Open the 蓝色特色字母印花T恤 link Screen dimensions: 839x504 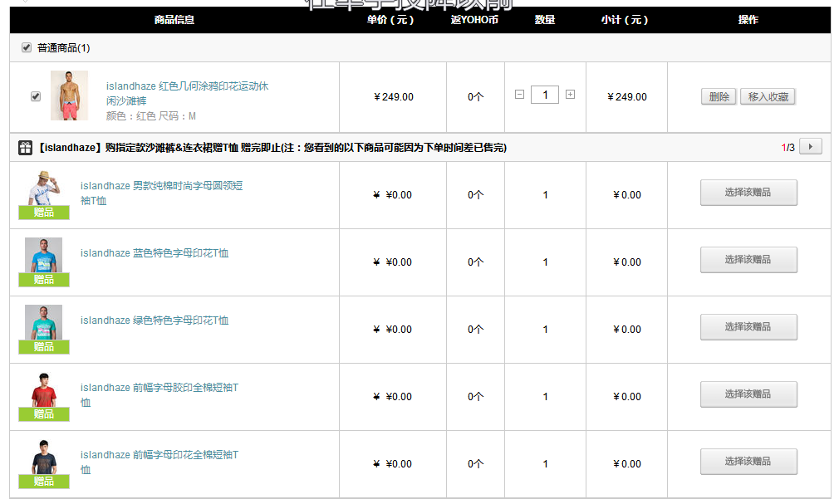(x=155, y=253)
